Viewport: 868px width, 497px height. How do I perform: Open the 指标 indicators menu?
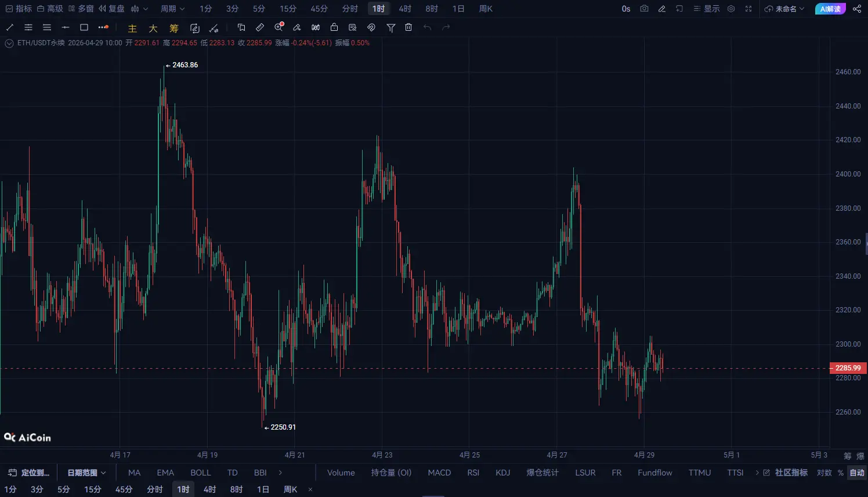click(x=19, y=9)
